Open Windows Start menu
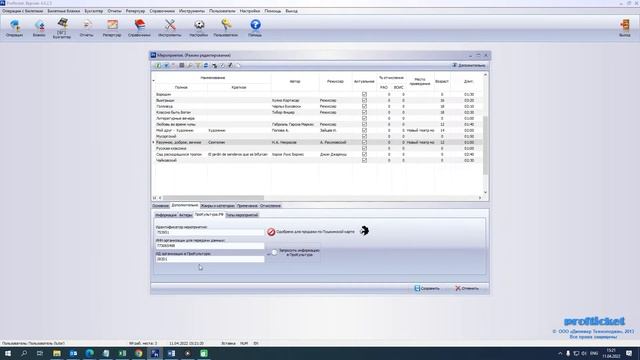This screenshot has height=360, width=640. (x=7, y=353)
